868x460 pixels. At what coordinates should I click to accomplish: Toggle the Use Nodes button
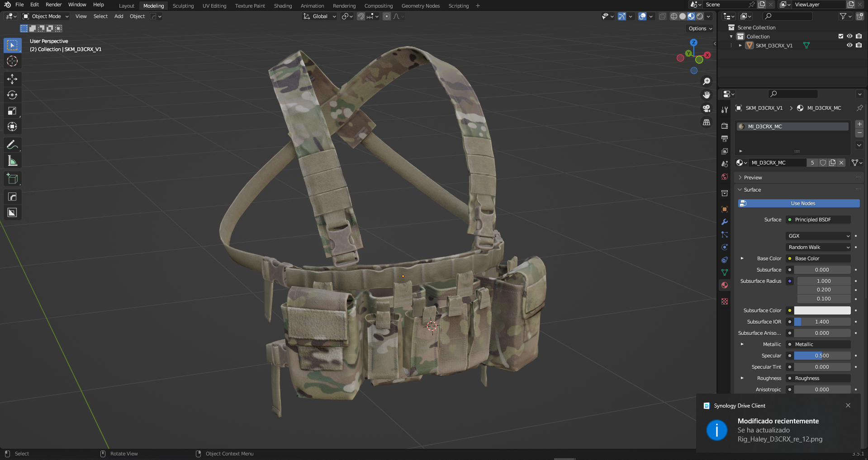click(799, 203)
